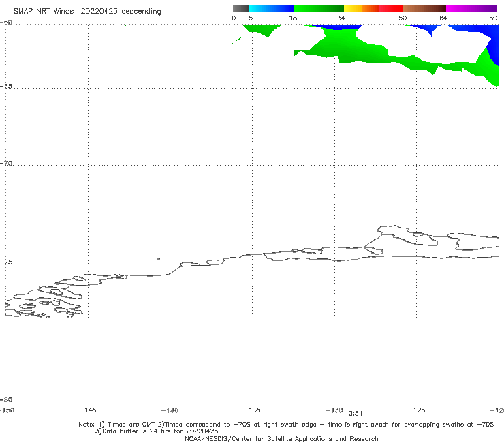The width and height of the screenshot is (504, 443).
Task: Click the magenta-purple 64-80 color bar segment
Action: point(471,8)
